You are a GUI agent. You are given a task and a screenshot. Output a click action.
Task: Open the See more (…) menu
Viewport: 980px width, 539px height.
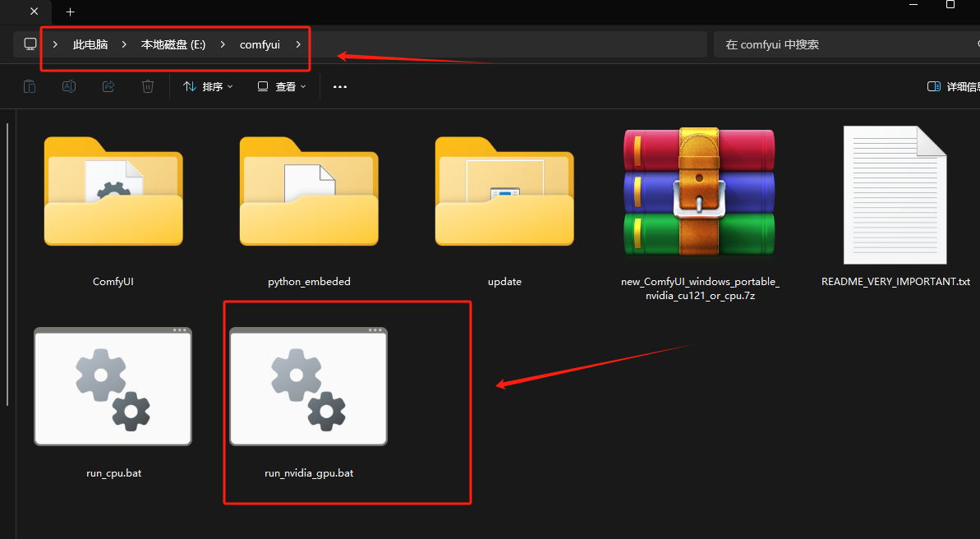339,86
